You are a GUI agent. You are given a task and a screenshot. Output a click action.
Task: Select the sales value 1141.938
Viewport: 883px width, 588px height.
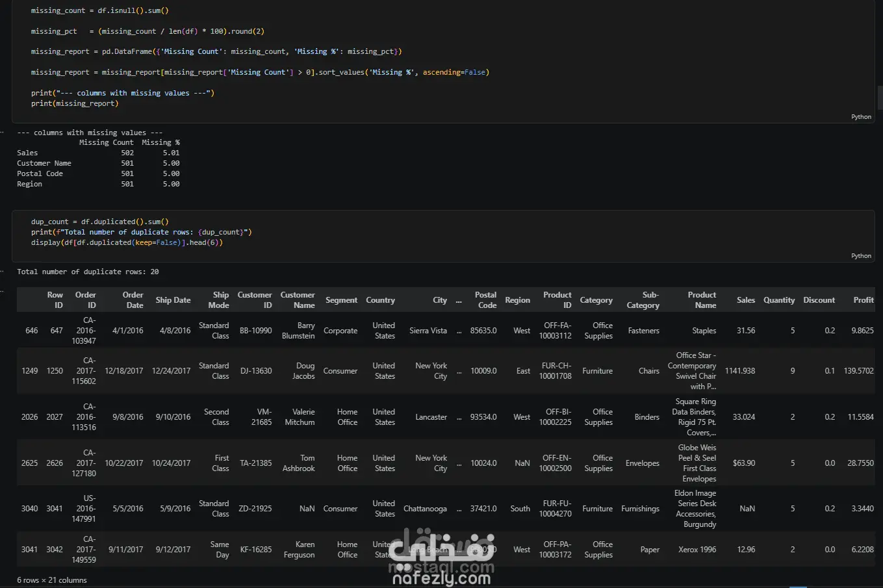tap(740, 371)
